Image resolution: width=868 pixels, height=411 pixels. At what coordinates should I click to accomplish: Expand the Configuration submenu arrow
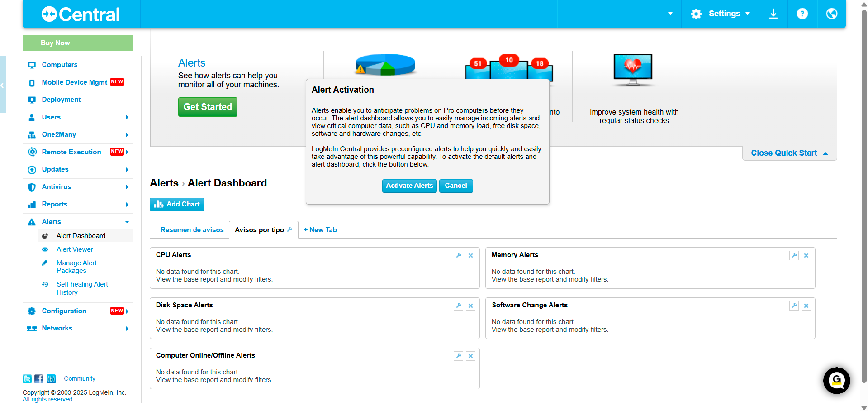tap(128, 311)
